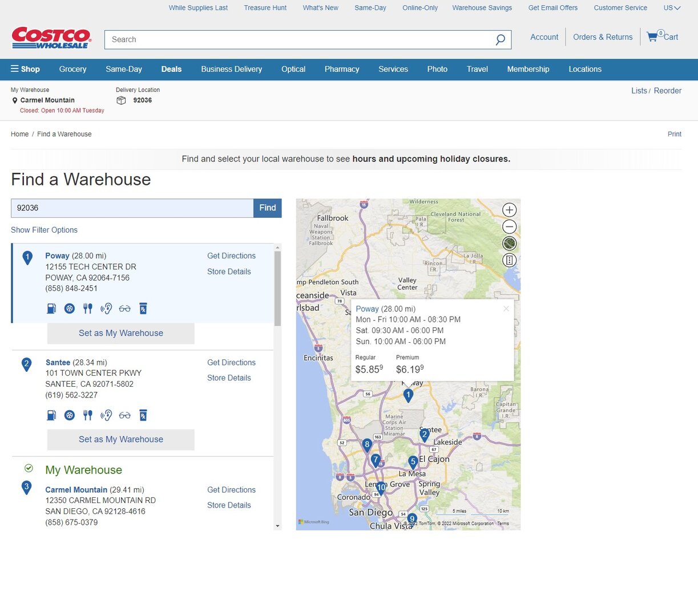698x616 pixels.
Task: Click delivery location 92036
Action: (143, 100)
